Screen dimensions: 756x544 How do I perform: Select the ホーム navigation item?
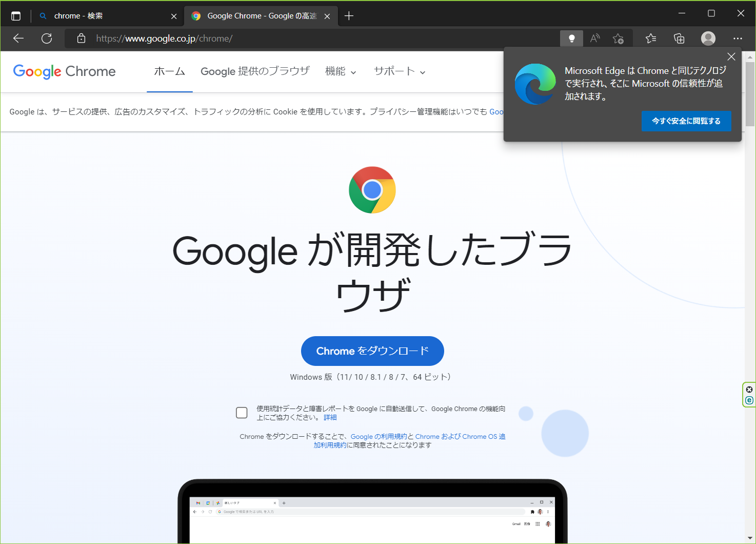pyautogui.click(x=170, y=71)
